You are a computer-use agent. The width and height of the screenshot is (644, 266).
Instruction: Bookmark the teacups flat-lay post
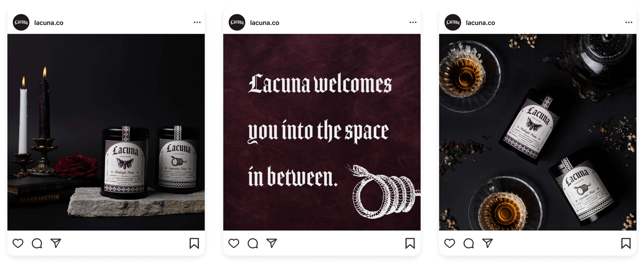click(626, 243)
